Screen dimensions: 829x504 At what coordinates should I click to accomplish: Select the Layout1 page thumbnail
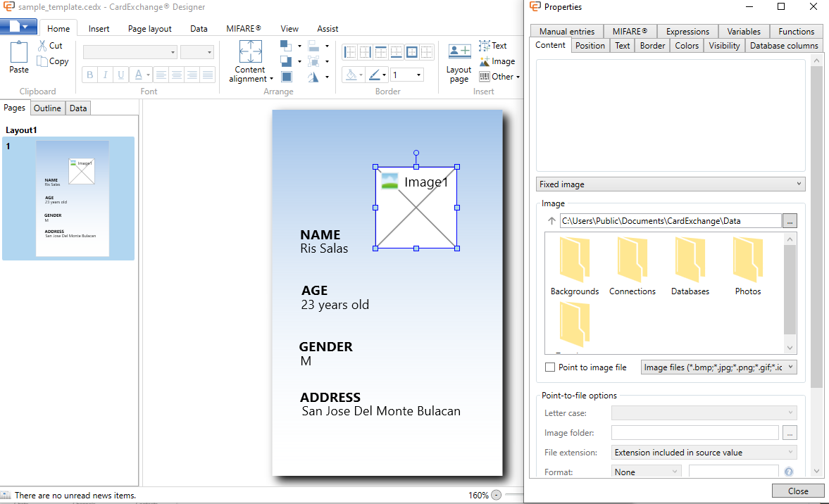coord(72,199)
